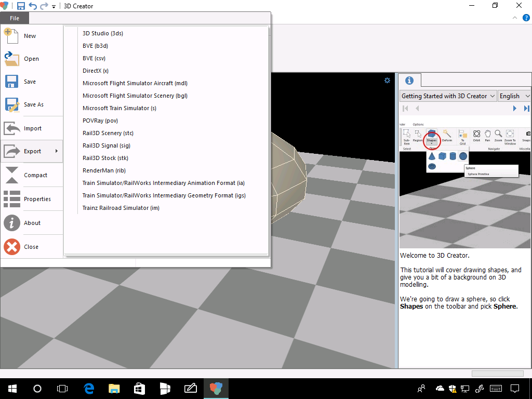Export as Microsoft Flight Simulator Aircraft (mdl)

[135, 83]
